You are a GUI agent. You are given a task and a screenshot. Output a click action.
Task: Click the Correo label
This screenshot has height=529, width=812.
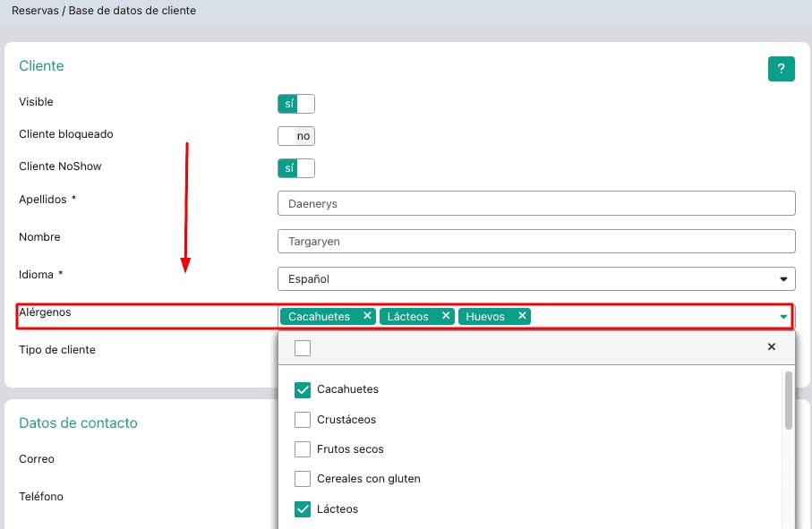pos(36,458)
